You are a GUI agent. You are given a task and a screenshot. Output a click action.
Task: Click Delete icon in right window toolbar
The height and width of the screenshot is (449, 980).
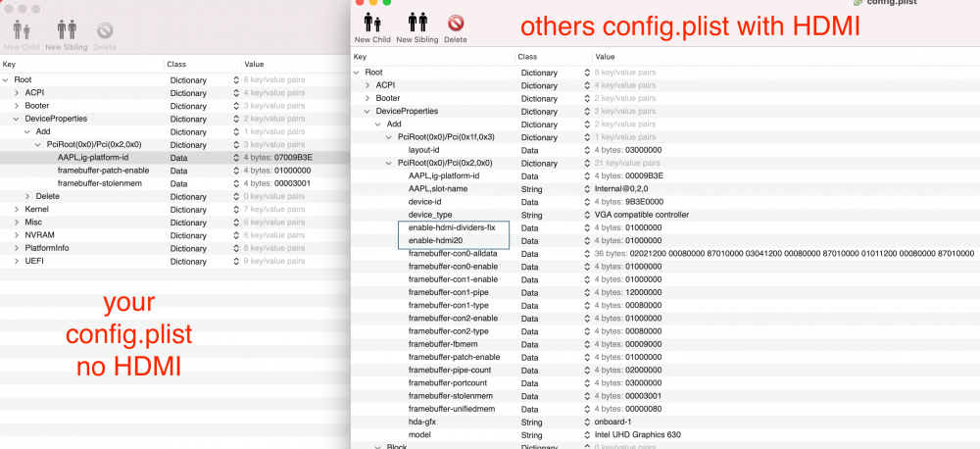click(x=456, y=24)
